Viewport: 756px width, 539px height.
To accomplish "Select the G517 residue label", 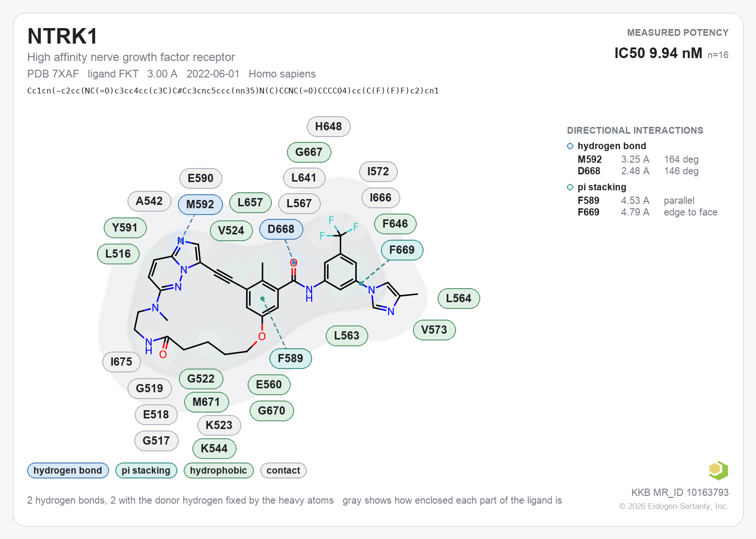I will click(x=156, y=441).
